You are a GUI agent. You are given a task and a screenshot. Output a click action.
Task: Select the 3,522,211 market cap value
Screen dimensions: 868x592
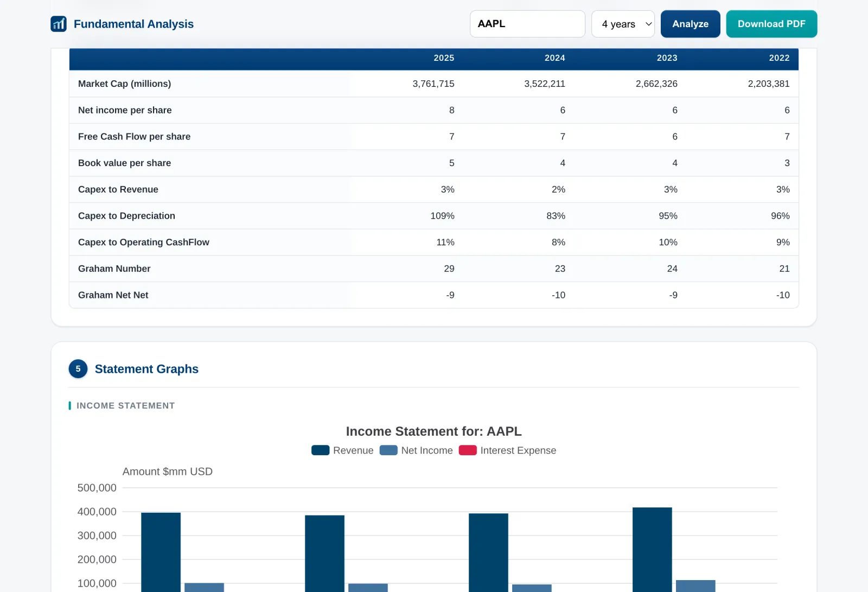coord(545,84)
